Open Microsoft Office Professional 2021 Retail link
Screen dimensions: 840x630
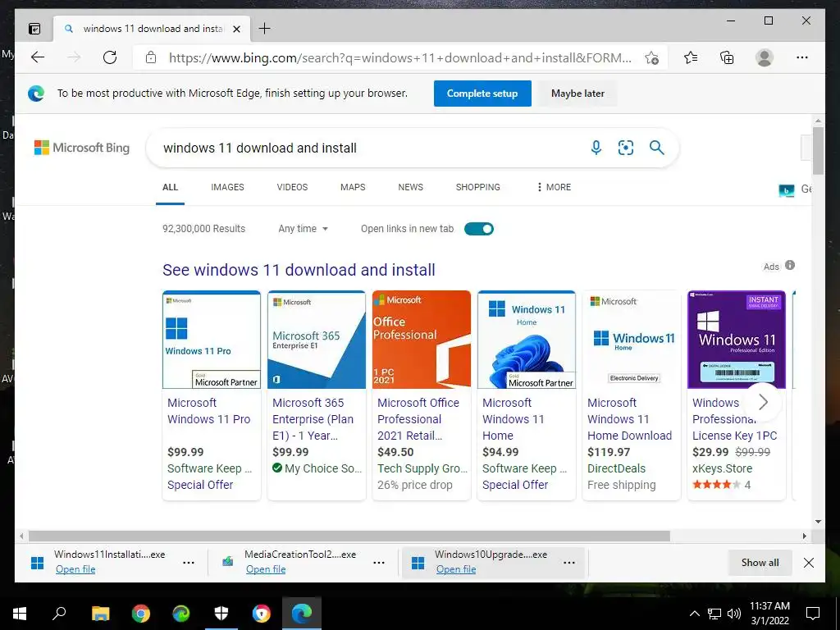tap(418, 419)
